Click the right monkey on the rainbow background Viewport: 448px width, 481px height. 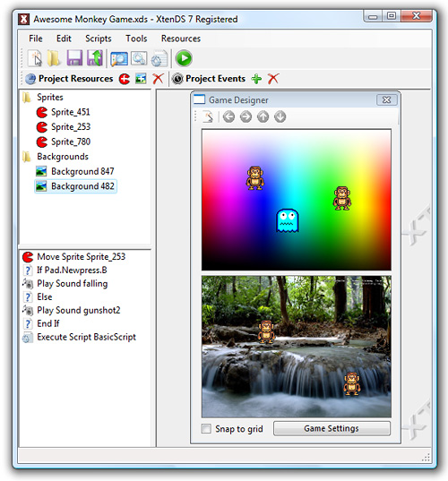coord(342,198)
